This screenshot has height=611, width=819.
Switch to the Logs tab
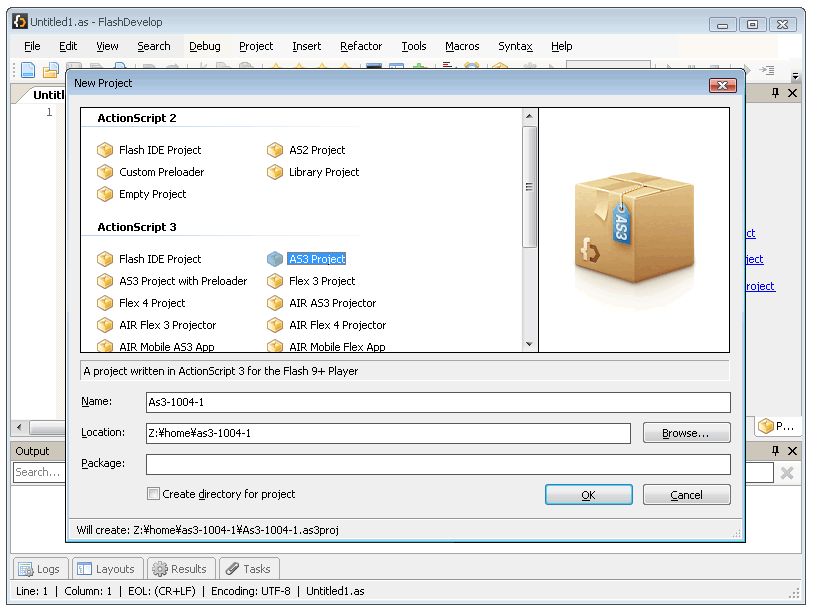click(40, 569)
